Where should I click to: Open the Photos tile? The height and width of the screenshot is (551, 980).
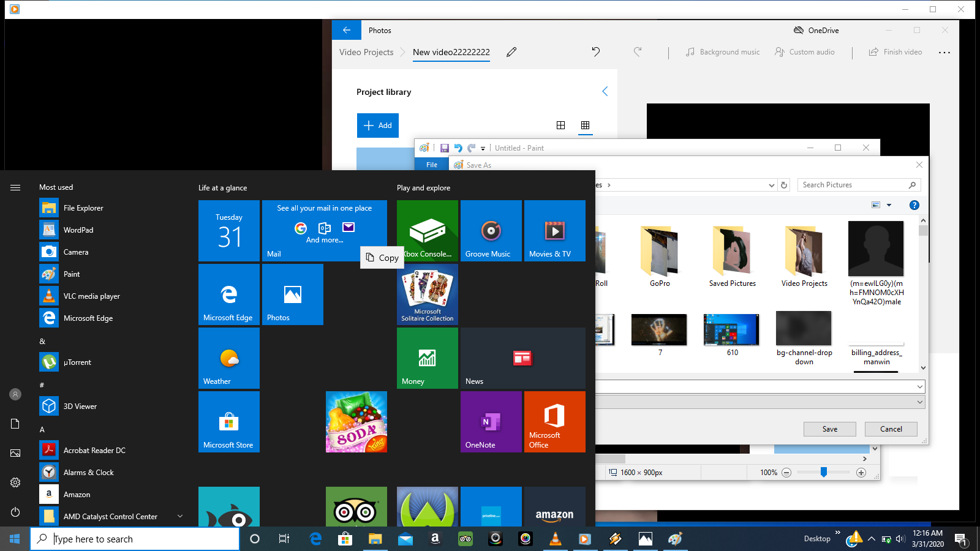[293, 294]
